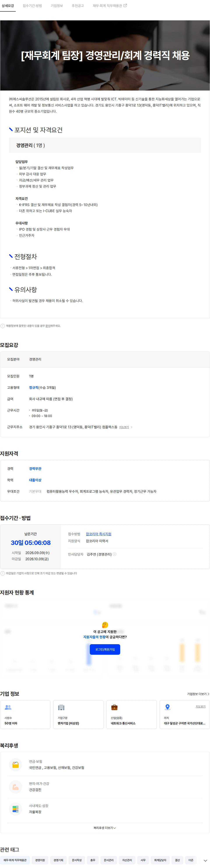Switch to 기업정보 tab
The height and width of the screenshot is (868, 210).
[x=56, y=6]
